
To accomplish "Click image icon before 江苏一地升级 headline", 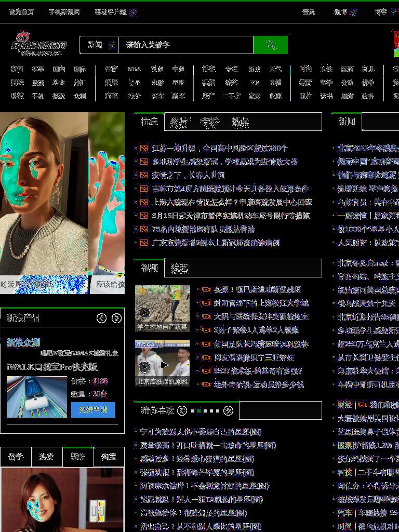I will (x=144, y=148).
